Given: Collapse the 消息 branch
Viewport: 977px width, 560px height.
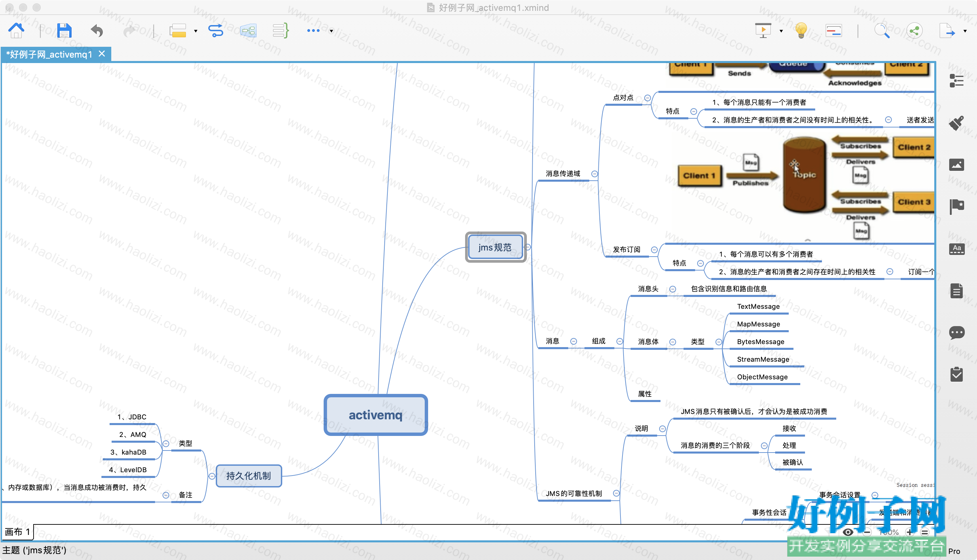Looking at the screenshot, I should [x=574, y=342].
